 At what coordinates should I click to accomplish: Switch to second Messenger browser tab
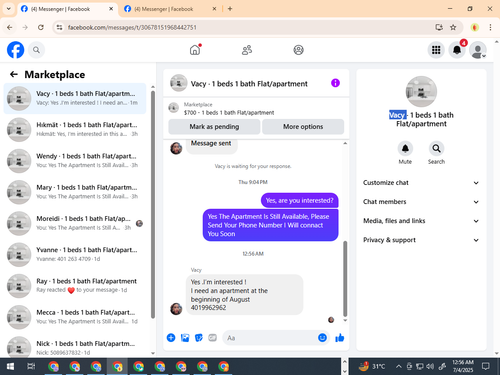[x=170, y=9]
